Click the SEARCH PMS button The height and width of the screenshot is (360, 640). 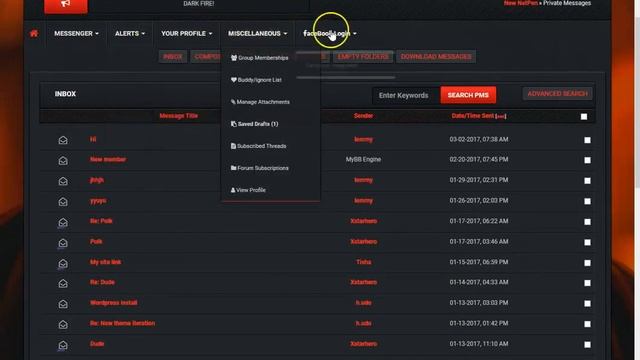[x=468, y=95]
